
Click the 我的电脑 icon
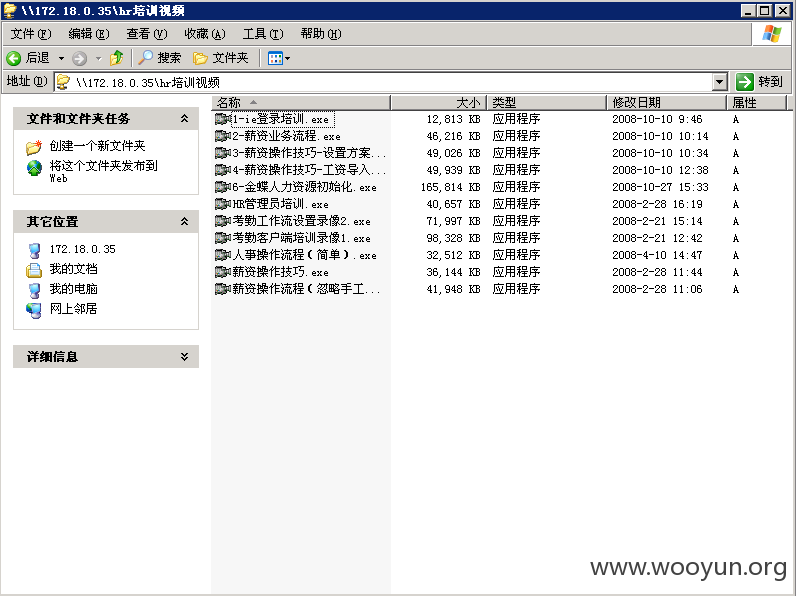[x=34, y=290]
